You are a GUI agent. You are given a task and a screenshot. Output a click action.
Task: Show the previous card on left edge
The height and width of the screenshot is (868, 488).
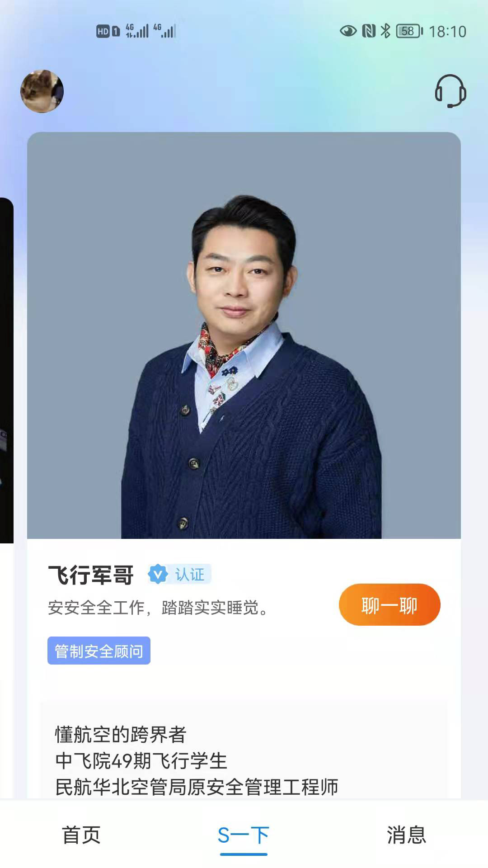[x=6, y=370]
